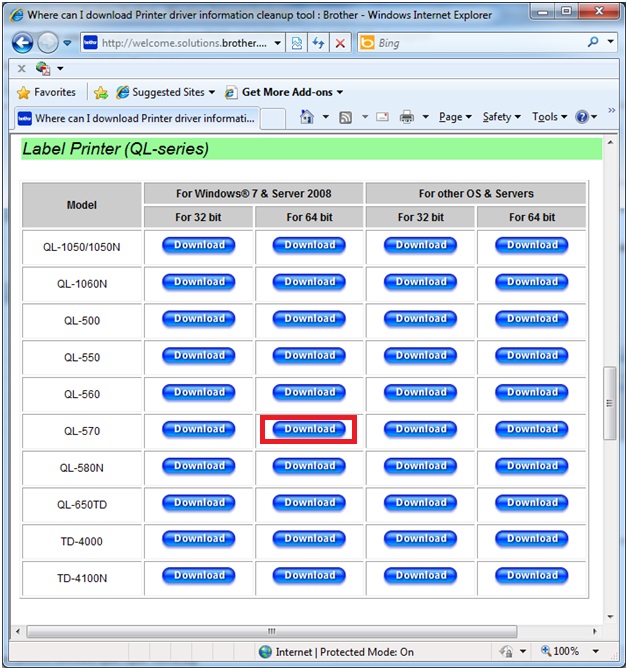Click the RSS feeds icon
This screenshot has height=670, width=628.
pos(345,117)
